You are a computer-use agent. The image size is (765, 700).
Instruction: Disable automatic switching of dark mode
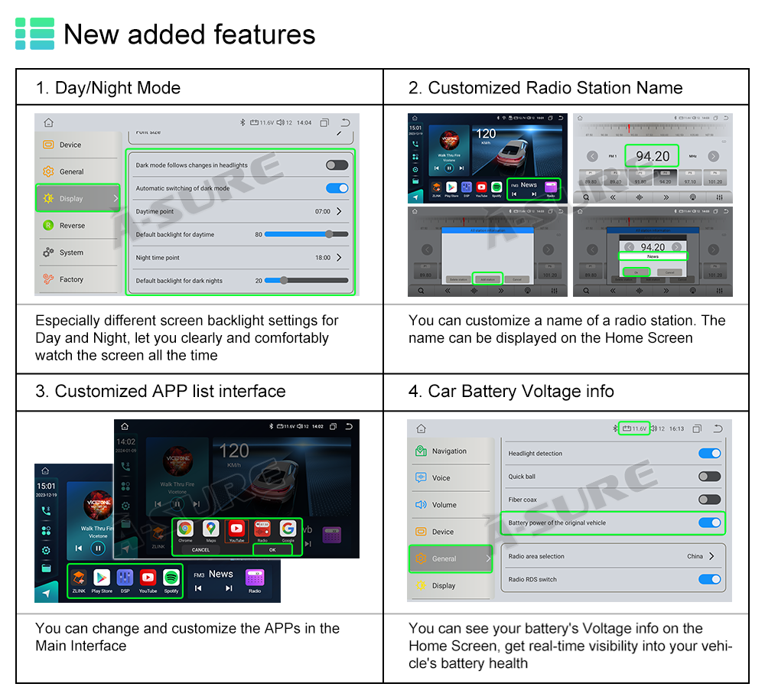click(x=337, y=188)
